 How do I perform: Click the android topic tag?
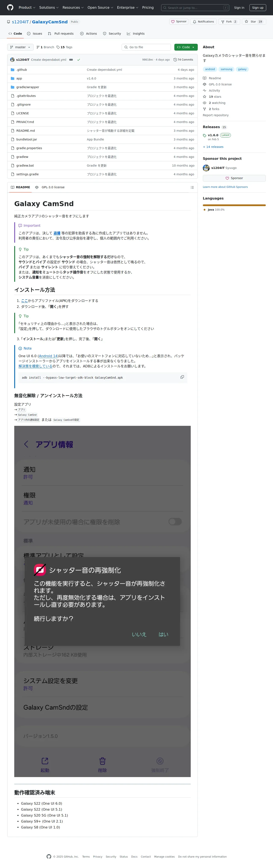(210, 69)
